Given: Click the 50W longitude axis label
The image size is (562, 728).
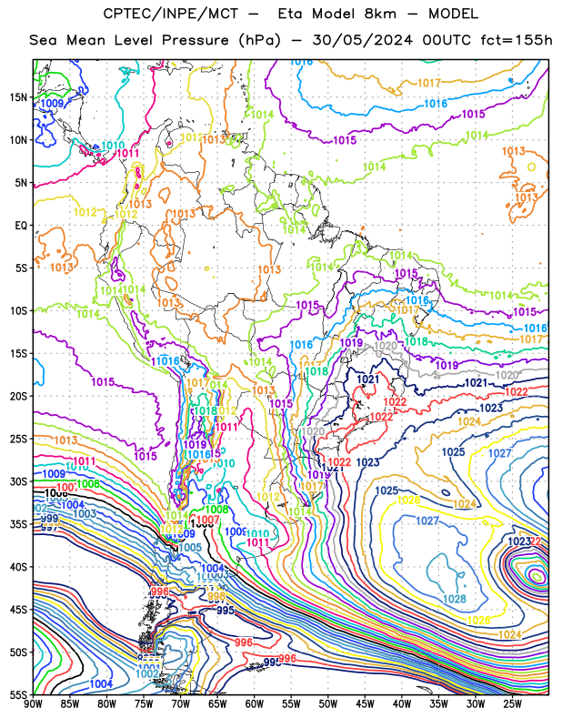Looking at the screenshot, I should pyautogui.click(x=328, y=704).
